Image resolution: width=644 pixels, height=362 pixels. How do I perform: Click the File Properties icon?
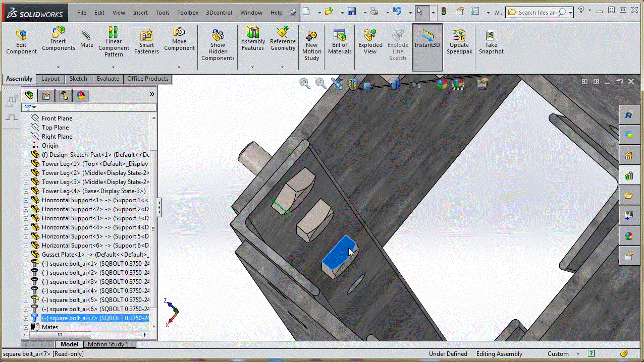pos(459,12)
